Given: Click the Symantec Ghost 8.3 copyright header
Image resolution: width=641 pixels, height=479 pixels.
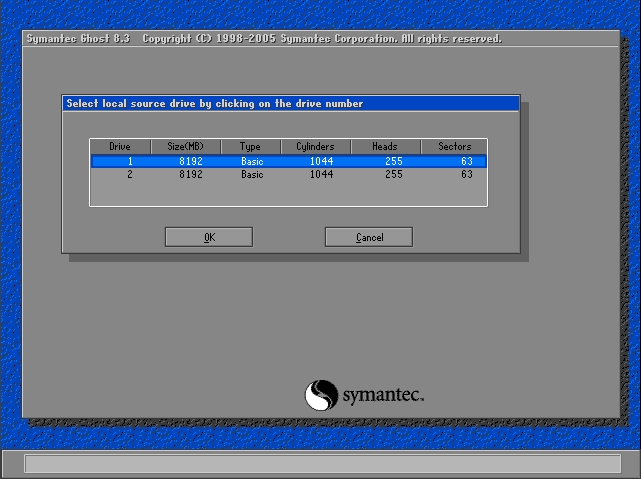Looking at the screenshot, I should (x=264, y=38).
